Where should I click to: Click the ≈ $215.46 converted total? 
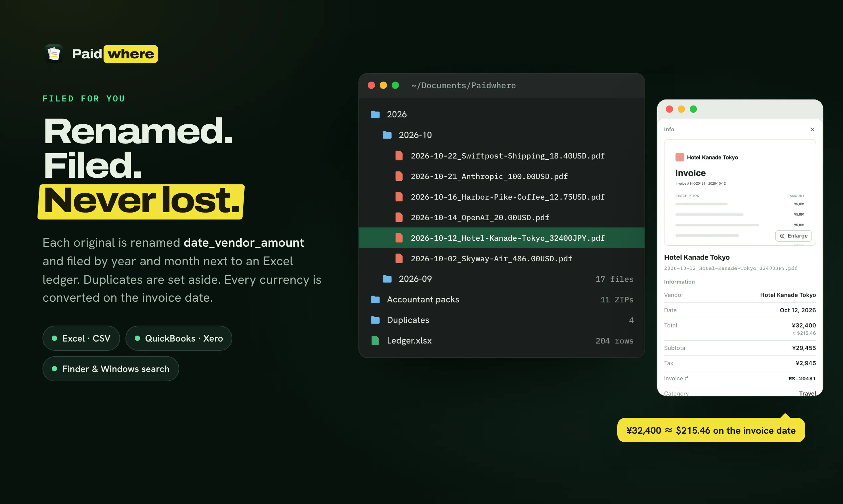(x=804, y=333)
